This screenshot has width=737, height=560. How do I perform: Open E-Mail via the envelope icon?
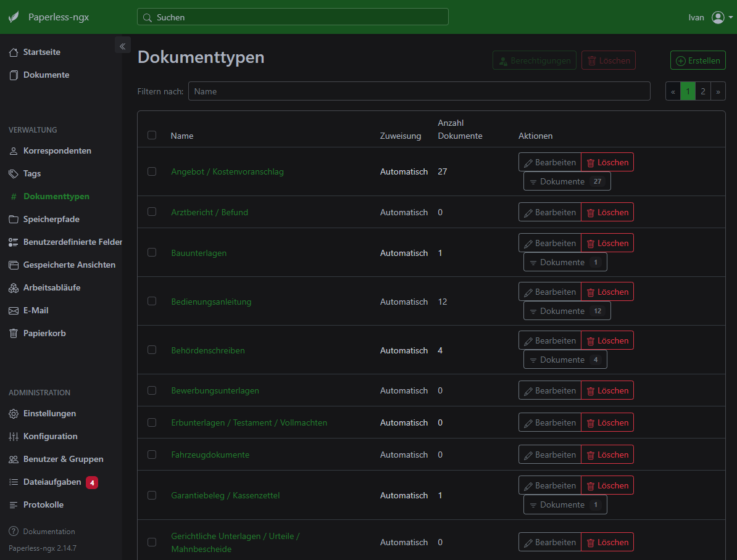[13, 310]
